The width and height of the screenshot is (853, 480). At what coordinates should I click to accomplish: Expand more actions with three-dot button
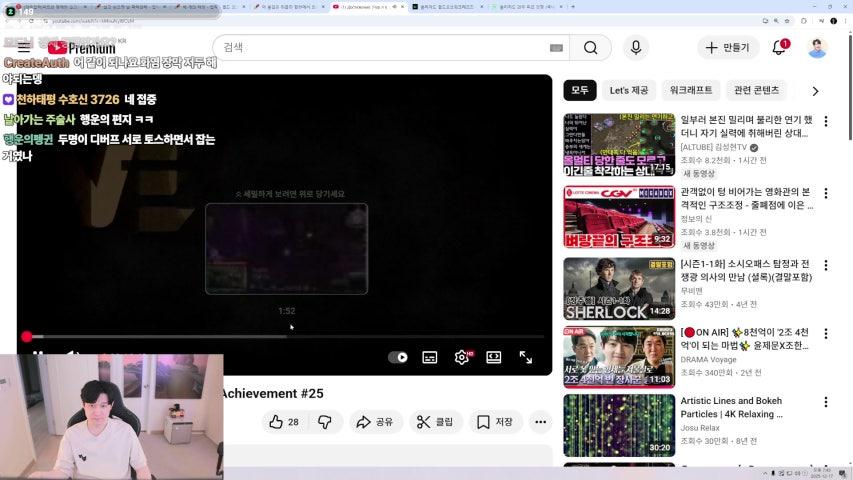click(540, 422)
